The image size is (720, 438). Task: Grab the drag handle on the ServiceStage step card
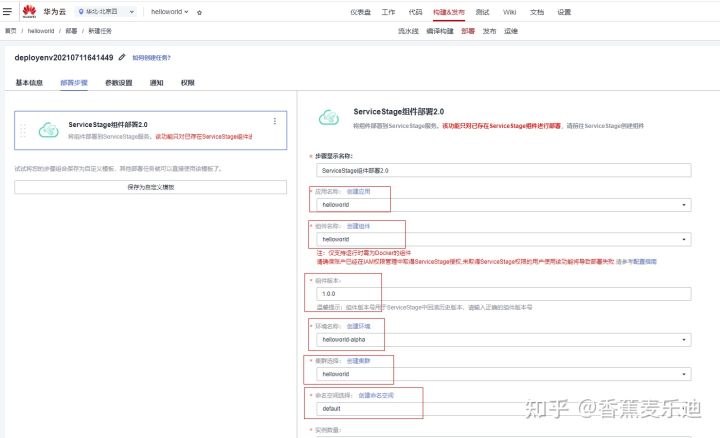click(x=22, y=131)
